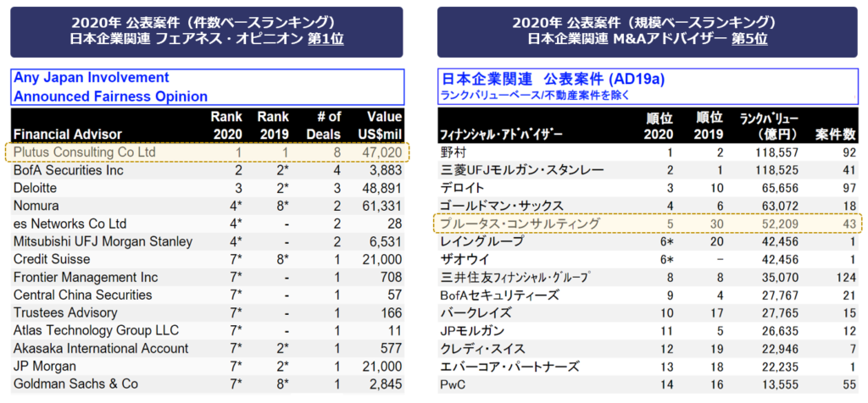This screenshot has width=868, height=403.
Task: Select 'エバーコア・パートナーズ' row name
Action: point(509,367)
